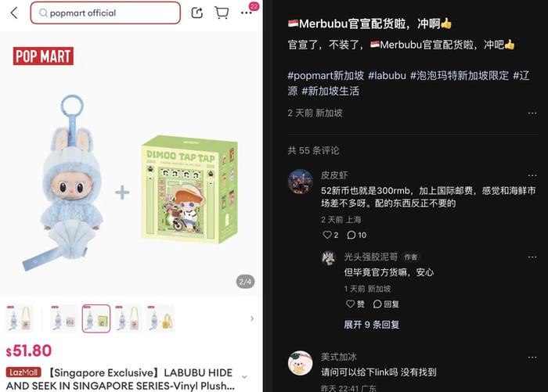This screenshot has width=548, height=392.
Task: Select the last thumbnail with yellow bag
Action: [160, 318]
